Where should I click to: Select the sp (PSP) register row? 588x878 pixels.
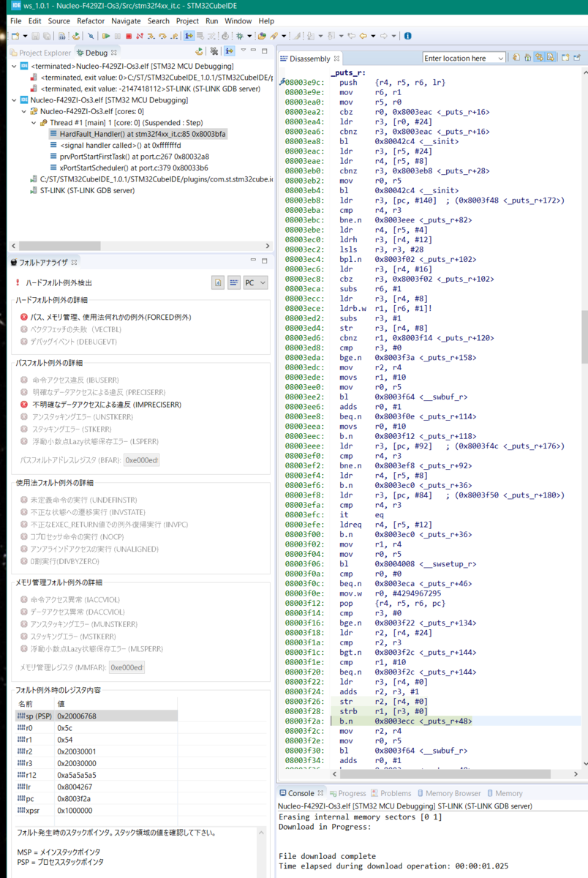(96, 716)
